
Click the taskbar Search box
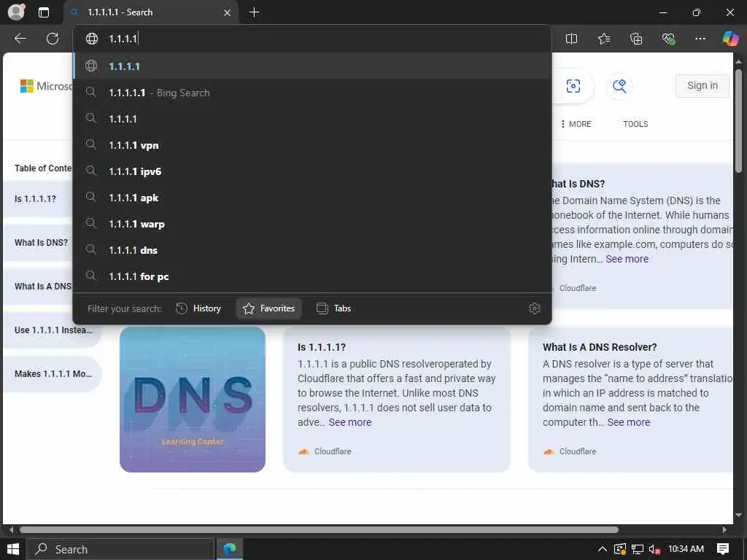tap(120, 550)
